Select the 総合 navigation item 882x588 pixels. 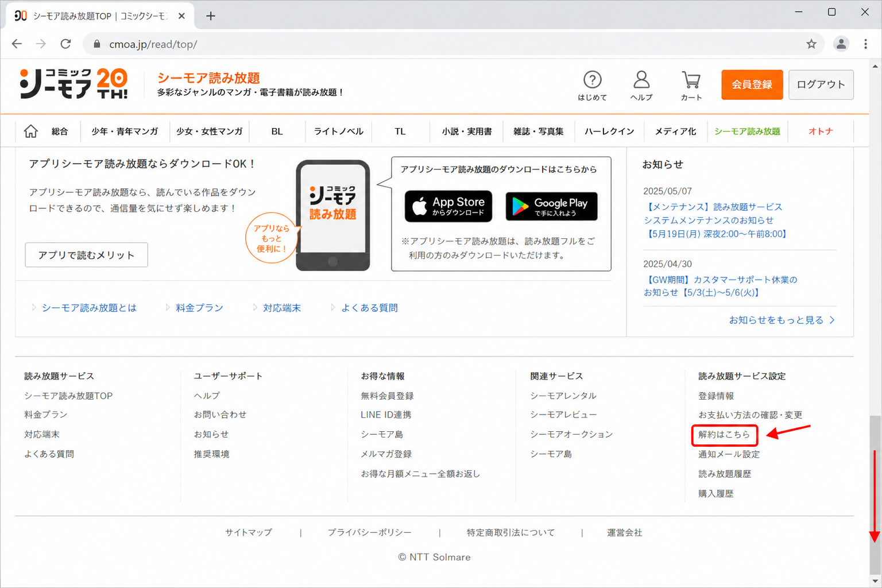point(60,131)
